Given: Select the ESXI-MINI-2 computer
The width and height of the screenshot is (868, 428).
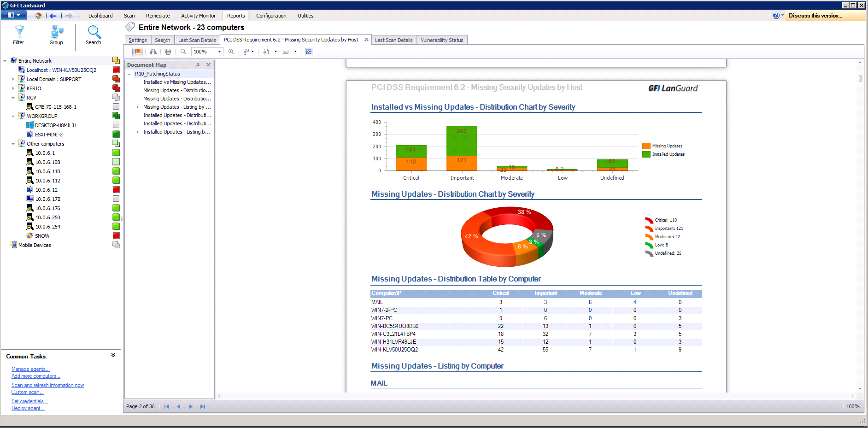Looking at the screenshot, I should (x=48, y=135).
